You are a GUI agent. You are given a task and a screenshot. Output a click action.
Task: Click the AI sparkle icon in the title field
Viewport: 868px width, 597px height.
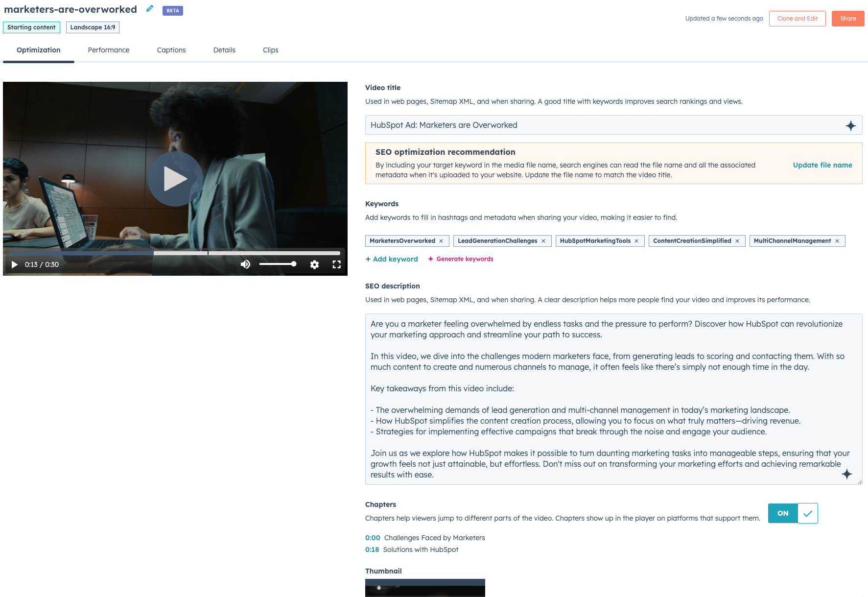pos(852,125)
